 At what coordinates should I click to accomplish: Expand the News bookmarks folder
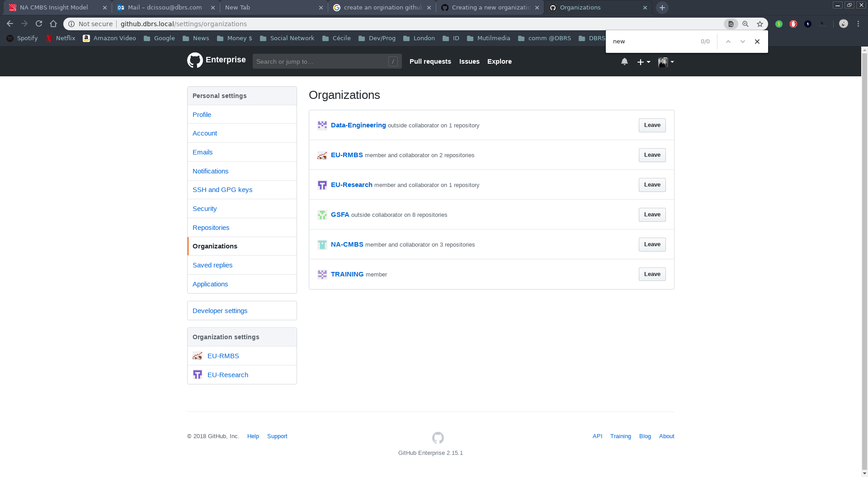(x=196, y=38)
